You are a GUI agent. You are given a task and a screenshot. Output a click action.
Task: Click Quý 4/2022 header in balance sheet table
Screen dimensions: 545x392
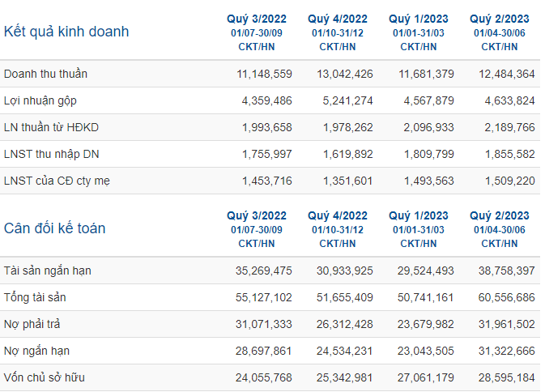338,229
